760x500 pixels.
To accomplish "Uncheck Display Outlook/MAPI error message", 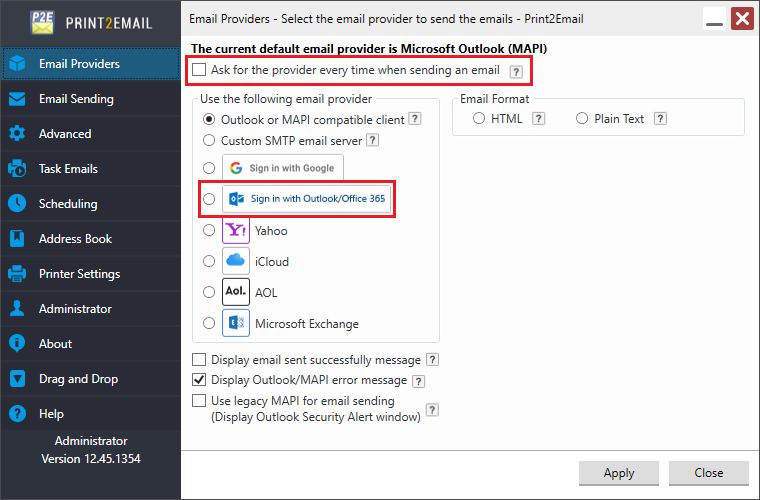I will 199,380.
